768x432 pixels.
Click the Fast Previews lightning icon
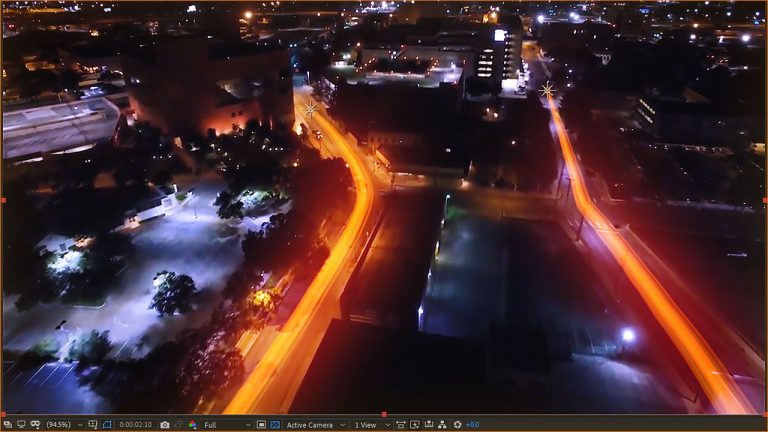[414, 425]
